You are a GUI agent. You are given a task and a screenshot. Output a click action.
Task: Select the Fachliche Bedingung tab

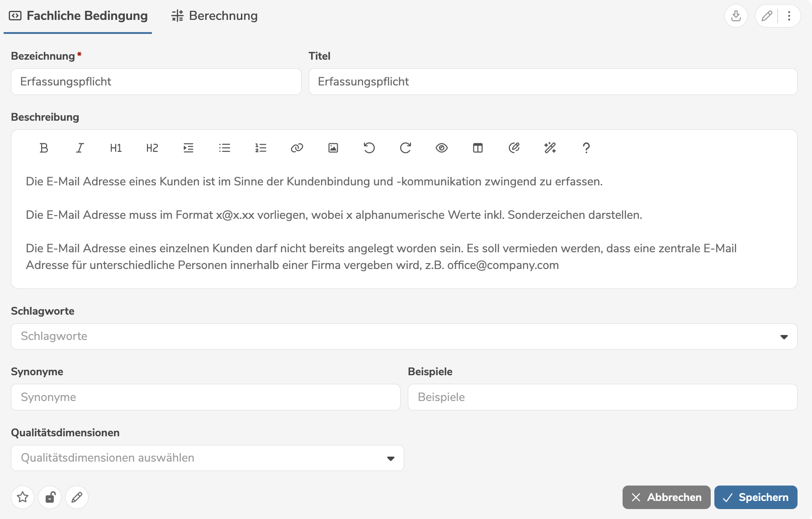78,15
